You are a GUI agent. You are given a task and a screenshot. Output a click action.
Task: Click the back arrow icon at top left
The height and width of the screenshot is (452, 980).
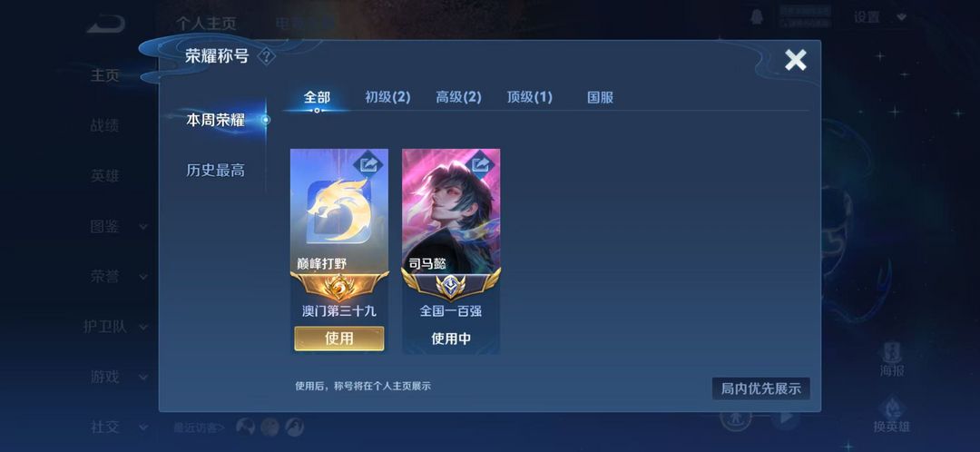(106, 25)
